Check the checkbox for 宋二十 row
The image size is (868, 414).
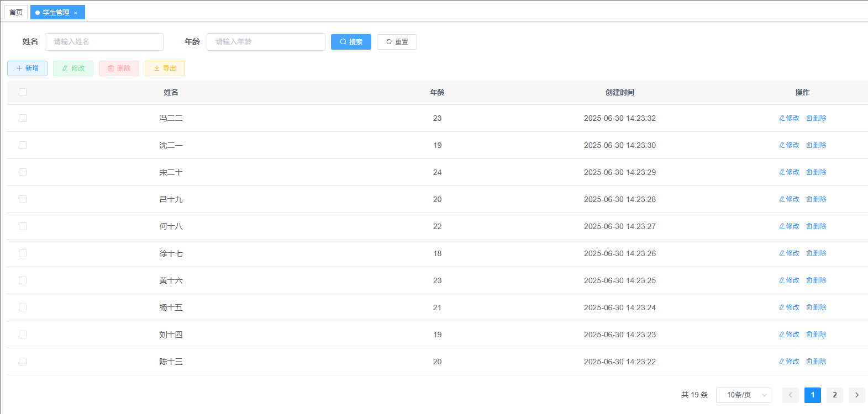(23, 172)
